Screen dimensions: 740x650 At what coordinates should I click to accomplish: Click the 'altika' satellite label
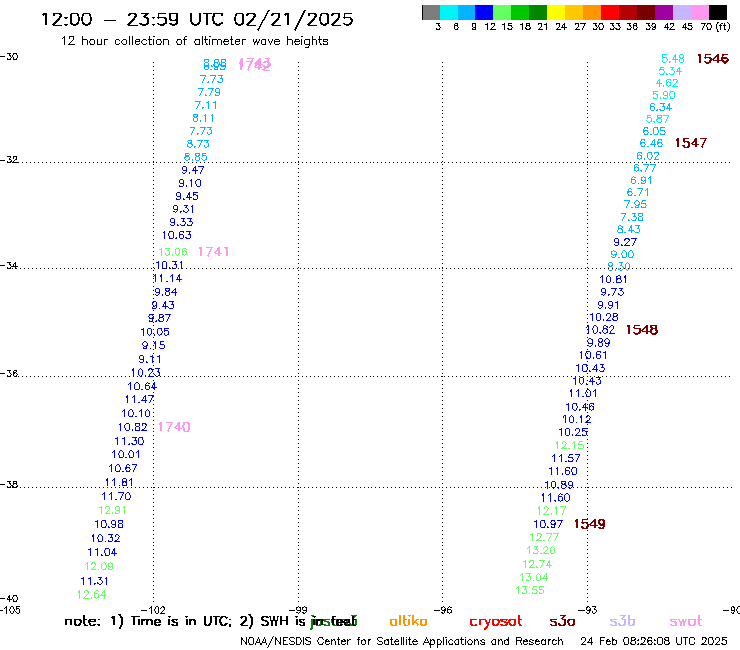(408, 621)
